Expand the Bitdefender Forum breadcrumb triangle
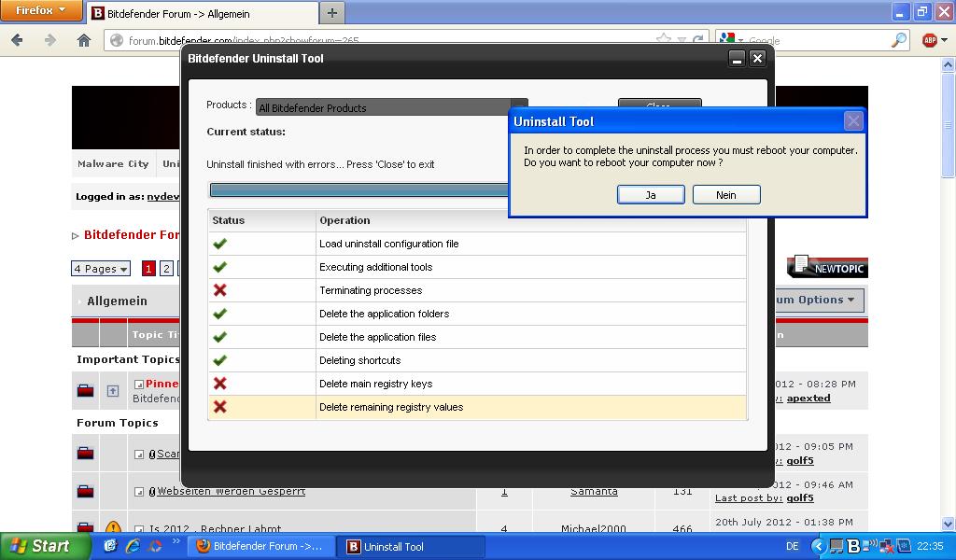The image size is (956, 560). [75, 236]
